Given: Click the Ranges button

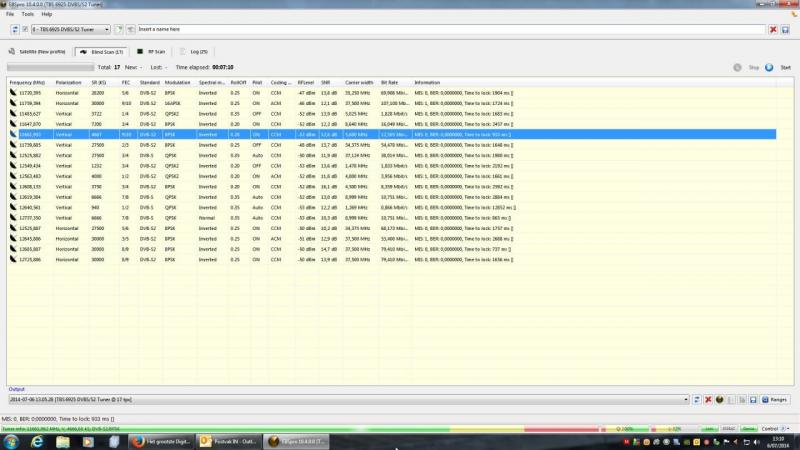Looking at the screenshot, I should click(x=774, y=399).
